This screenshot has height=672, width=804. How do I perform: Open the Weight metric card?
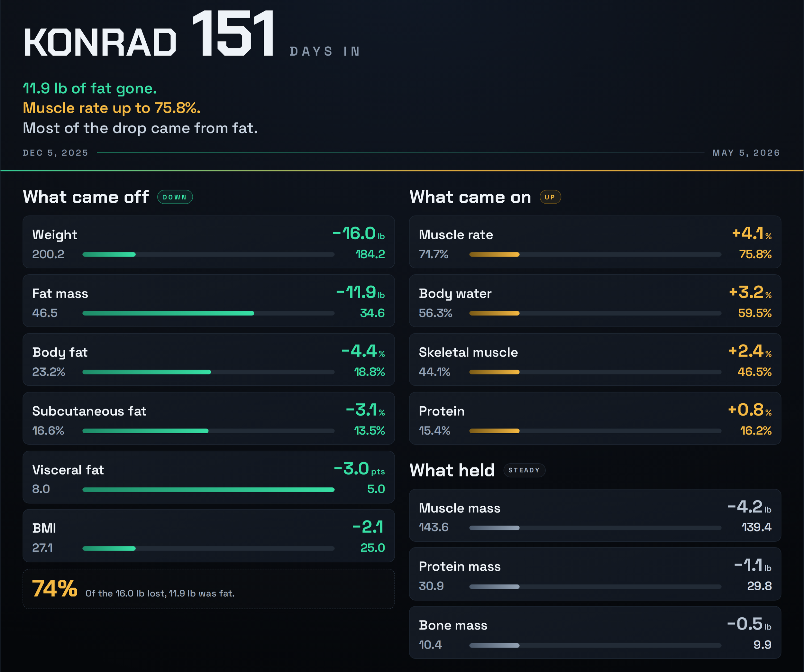[209, 242]
